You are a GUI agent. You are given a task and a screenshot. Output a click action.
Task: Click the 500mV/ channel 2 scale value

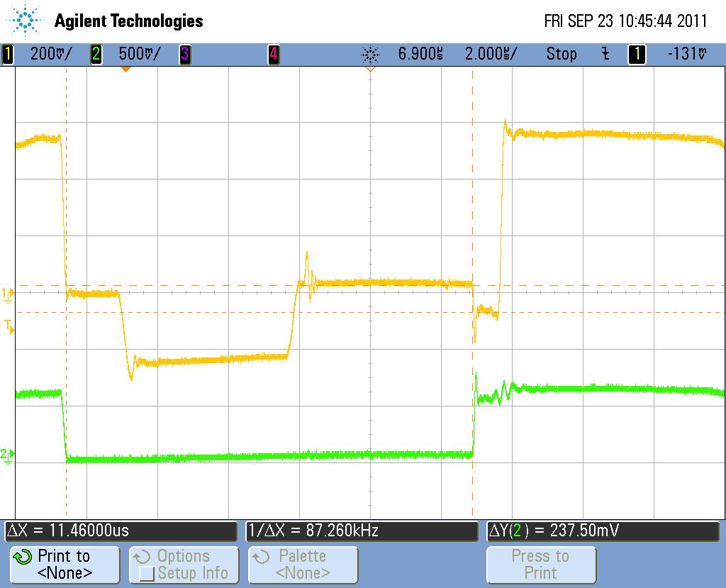pos(139,54)
